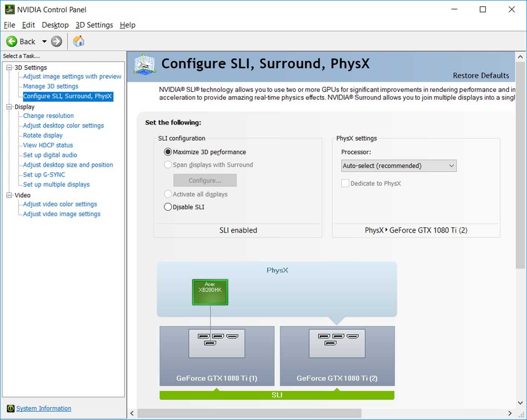This screenshot has height=420, width=527.
Task: Select the GeForce GTX 1080 Ti (2) GPU graphic
Action: (x=337, y=356)
